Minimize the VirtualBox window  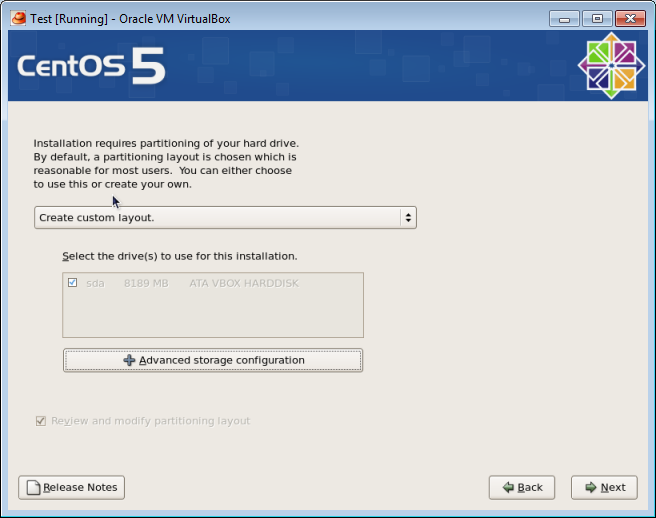564,19
